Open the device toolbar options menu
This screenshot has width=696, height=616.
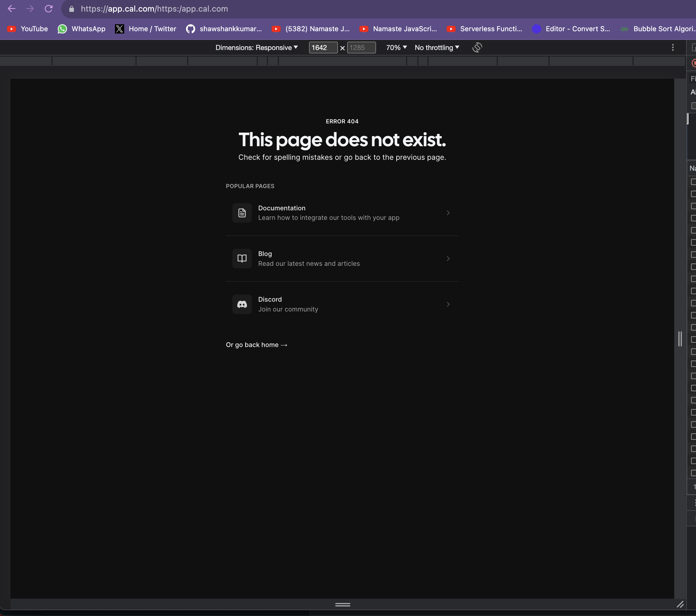(673, 47)
